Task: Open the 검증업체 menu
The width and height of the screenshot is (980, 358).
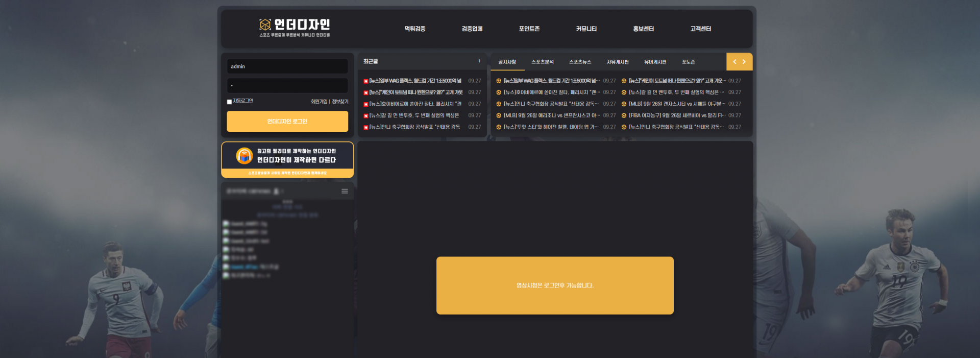Action: [x=472, y=29]
